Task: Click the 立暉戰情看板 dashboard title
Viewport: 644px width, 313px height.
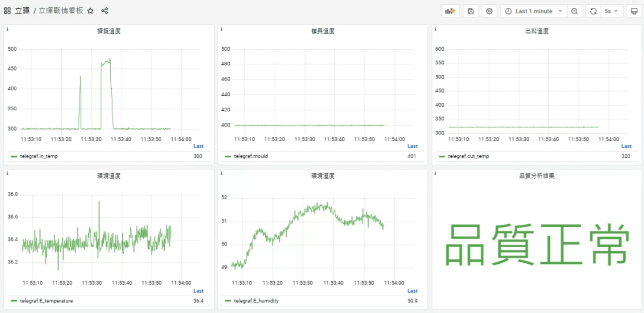Action: coord(61,10)
